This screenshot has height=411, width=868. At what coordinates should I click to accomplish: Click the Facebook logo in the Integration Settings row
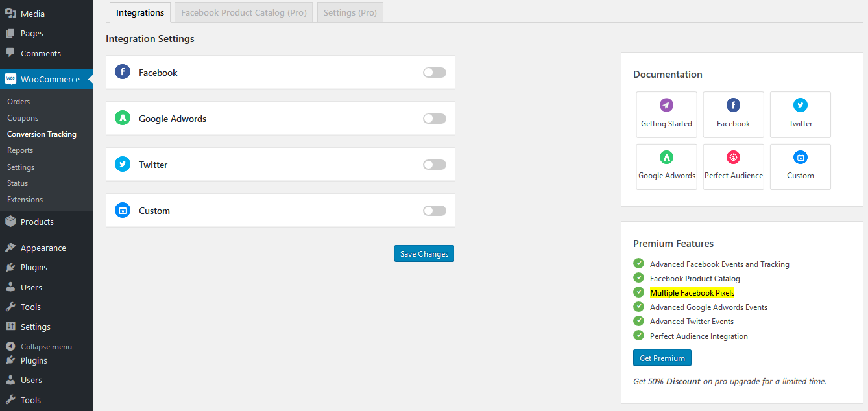(123, 72)
